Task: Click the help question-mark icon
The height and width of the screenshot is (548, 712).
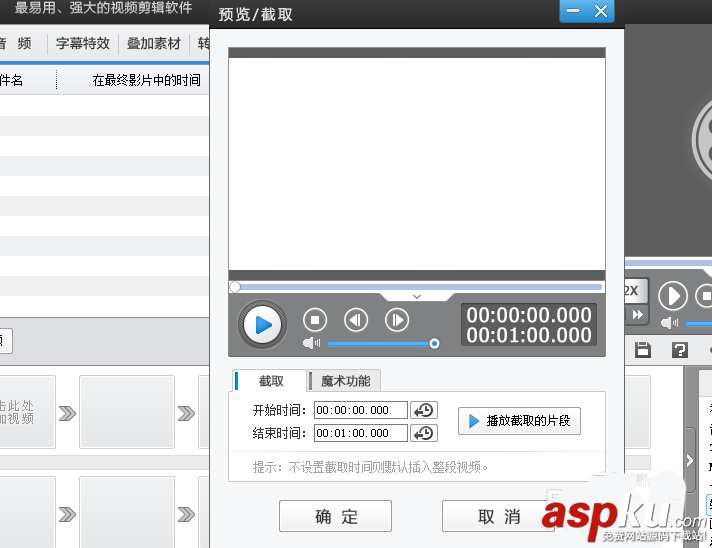Action: point(679,350)
